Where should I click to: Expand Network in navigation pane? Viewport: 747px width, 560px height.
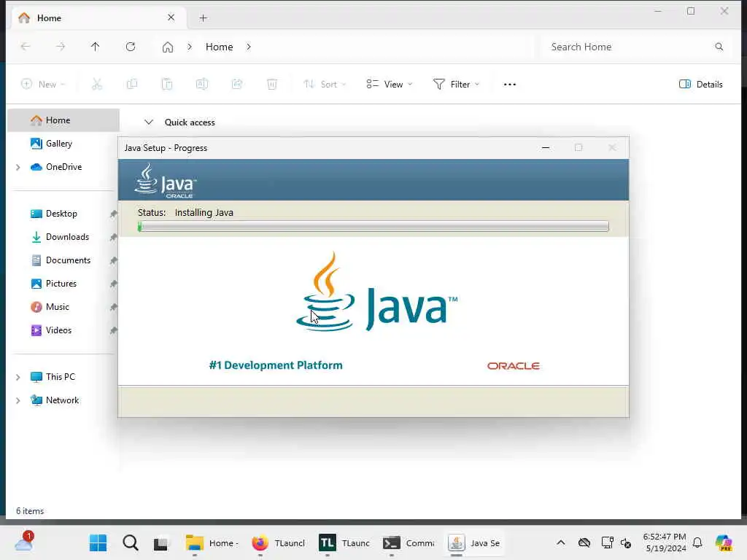tap(18, 400)
